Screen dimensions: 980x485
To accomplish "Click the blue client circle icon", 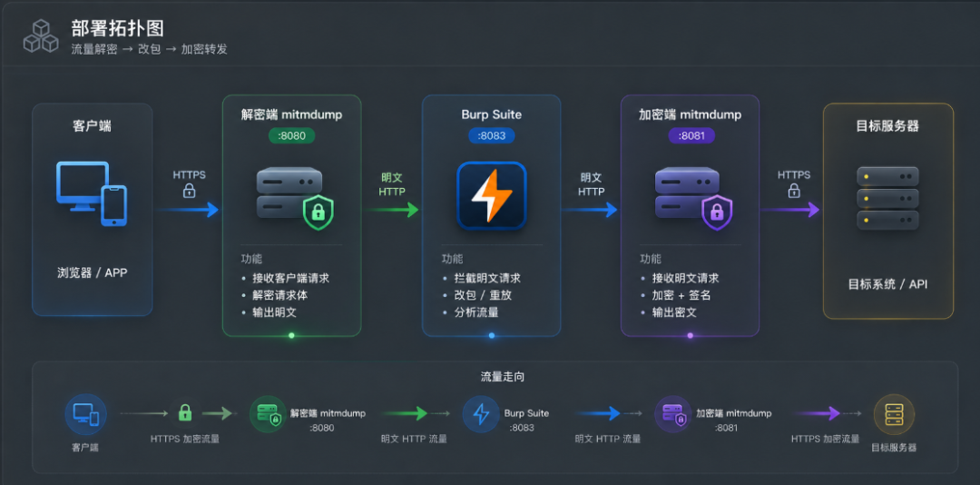I will click(85, 414).
